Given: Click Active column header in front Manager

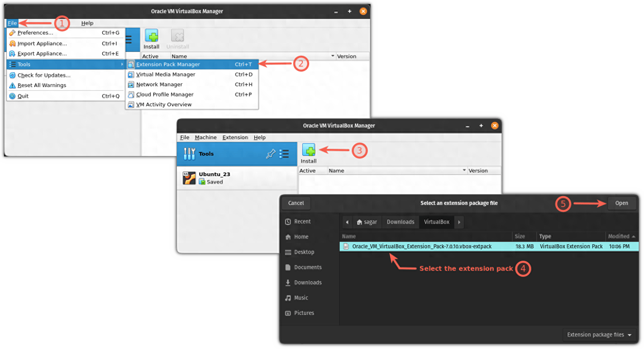Looking at the screenshot, I should tap(313, 170).
